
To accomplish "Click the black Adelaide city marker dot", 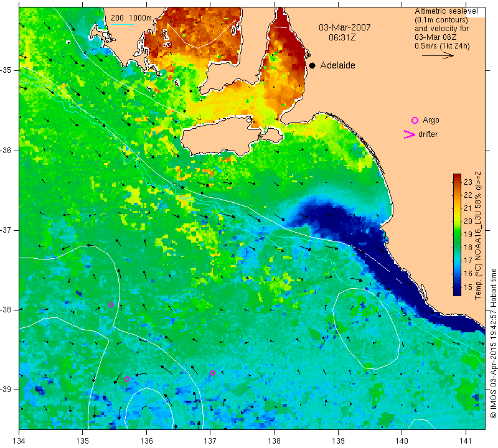I will pyautogui.click(x=312, y=65).
